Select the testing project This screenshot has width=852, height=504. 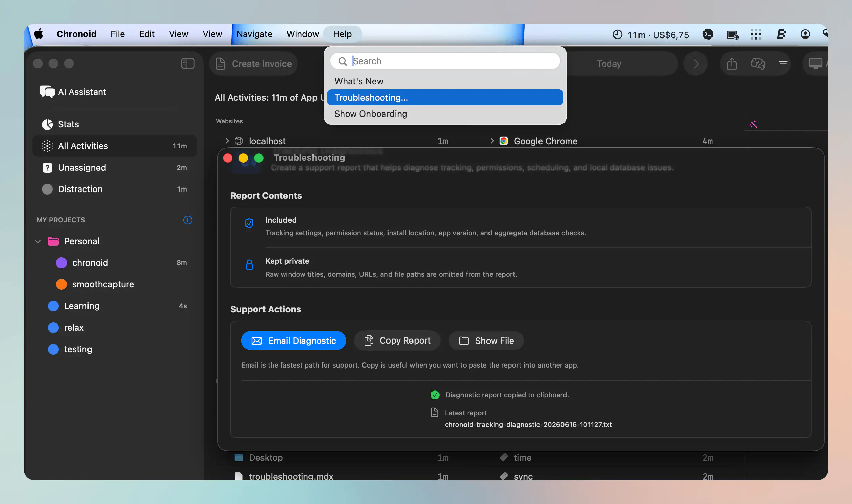coord(115,349)
